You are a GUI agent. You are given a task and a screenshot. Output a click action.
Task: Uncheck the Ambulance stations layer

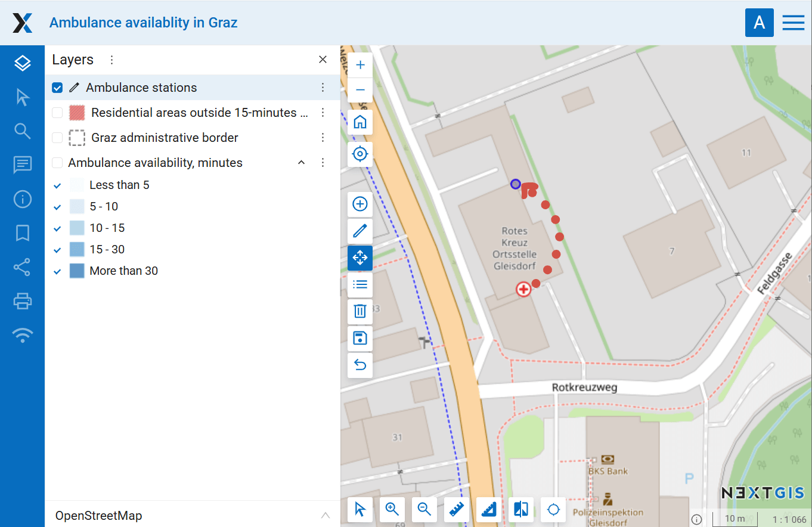pos(57,88)
